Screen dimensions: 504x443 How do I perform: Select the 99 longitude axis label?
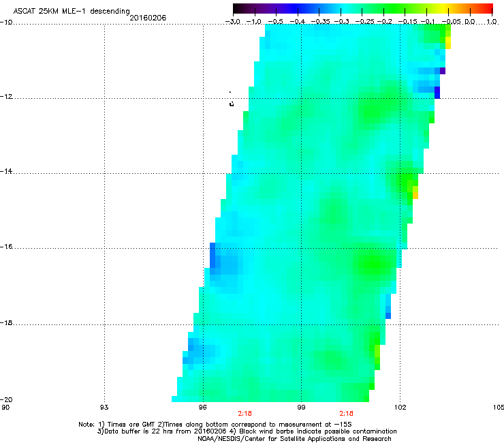point(301,408)
